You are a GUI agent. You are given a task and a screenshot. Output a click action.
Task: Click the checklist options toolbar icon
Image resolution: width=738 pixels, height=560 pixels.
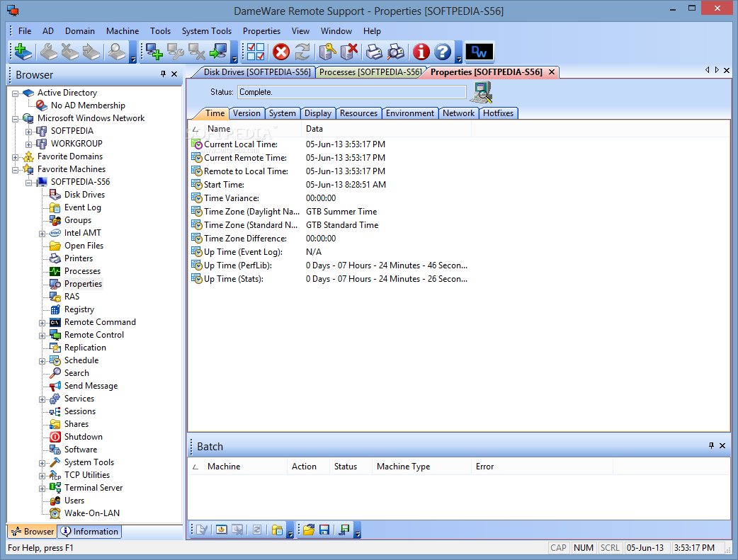[x=256, y=52]
